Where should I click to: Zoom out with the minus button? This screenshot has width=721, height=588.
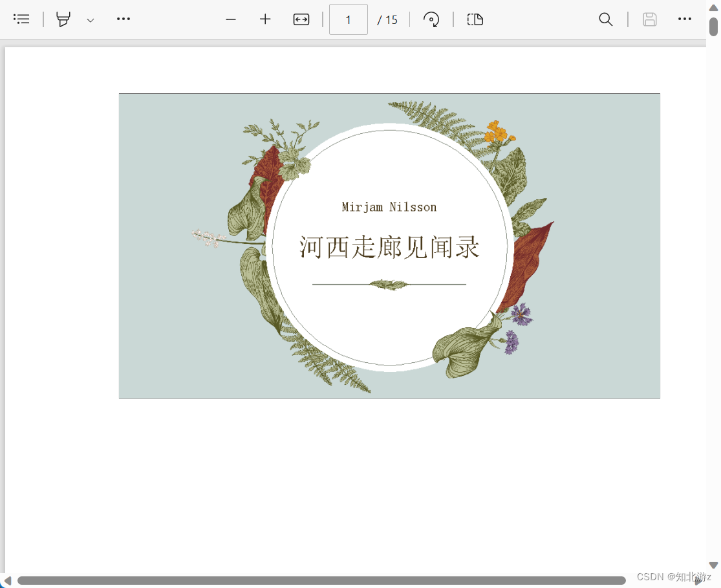(x=231, y=19)
